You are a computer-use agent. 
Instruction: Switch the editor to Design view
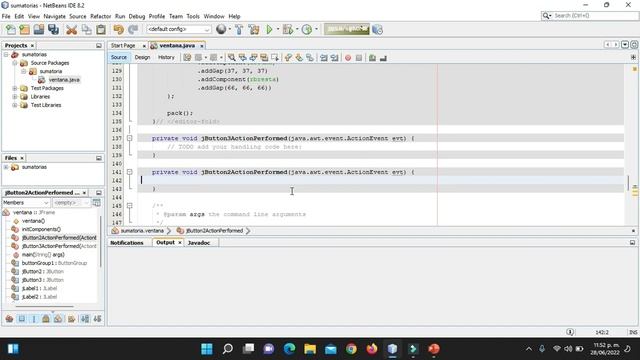tap(142, 58)
